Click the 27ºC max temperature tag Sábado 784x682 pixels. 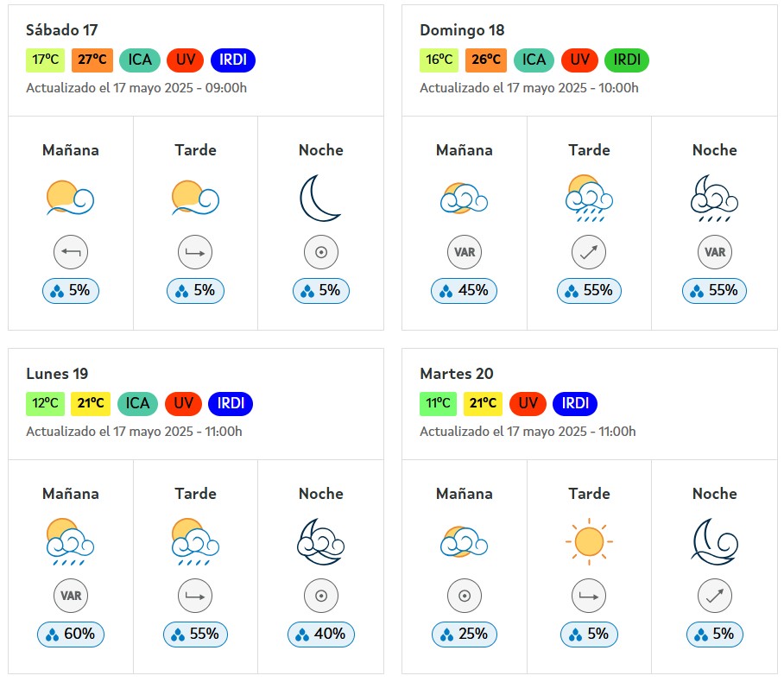[92, 60]
